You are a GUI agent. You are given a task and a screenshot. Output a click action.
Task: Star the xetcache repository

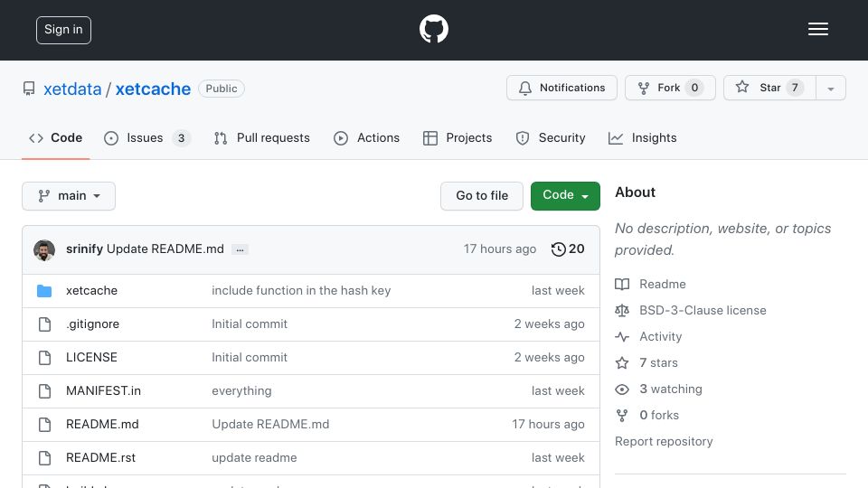click(x=769, y=88)
